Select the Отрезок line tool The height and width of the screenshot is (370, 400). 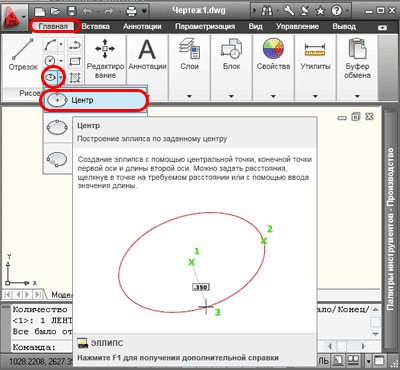(23, 54)
